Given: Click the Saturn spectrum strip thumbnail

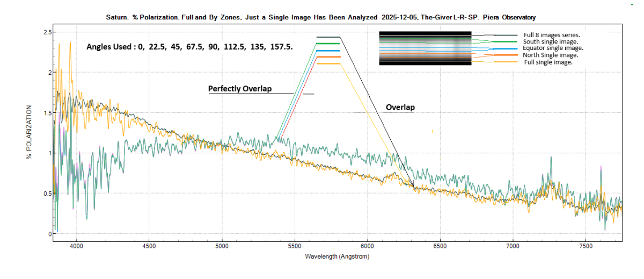Looking at the screenshot, I should (425, 48).
